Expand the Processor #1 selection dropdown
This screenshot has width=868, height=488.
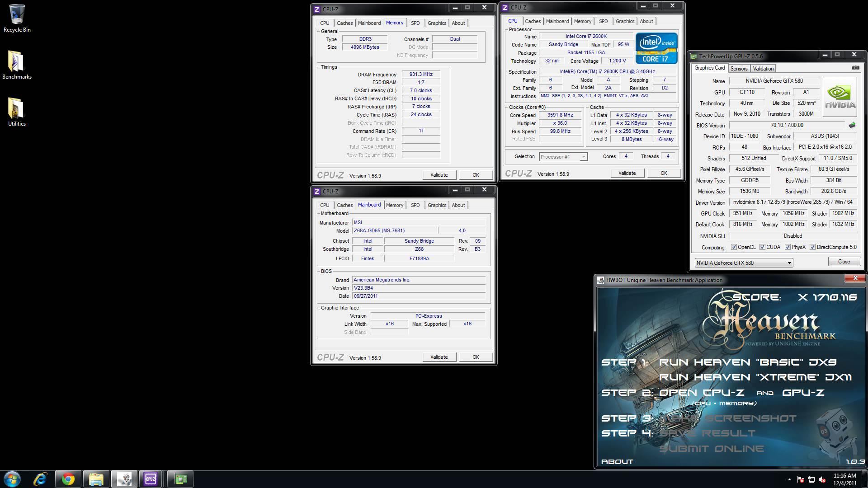[583, 157]
